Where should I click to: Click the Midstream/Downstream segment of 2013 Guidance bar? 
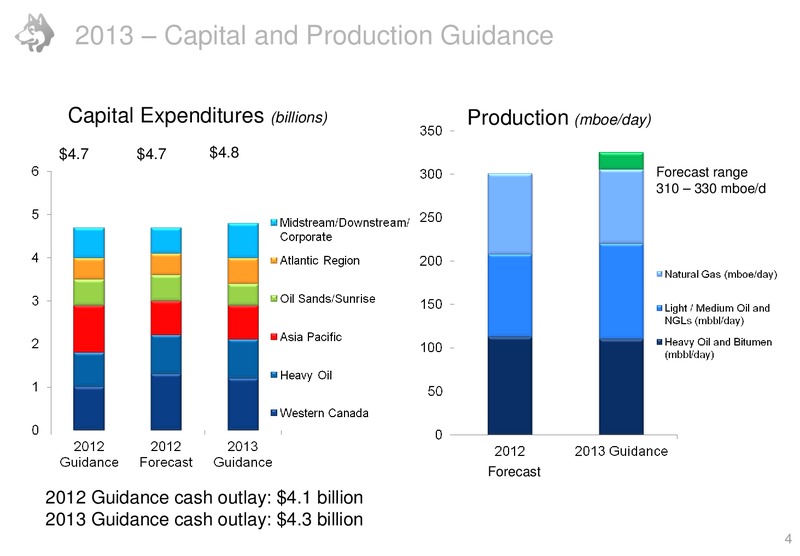pos(243,240)
